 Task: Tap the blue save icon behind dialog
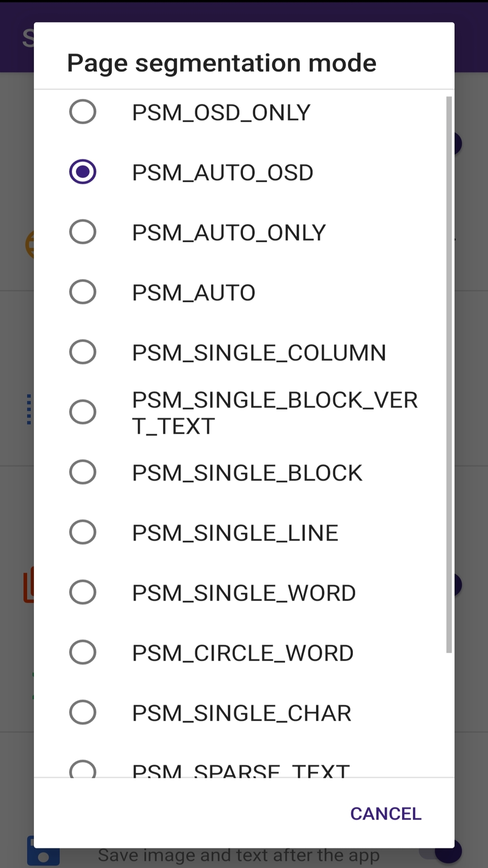(x=43, y=855)
